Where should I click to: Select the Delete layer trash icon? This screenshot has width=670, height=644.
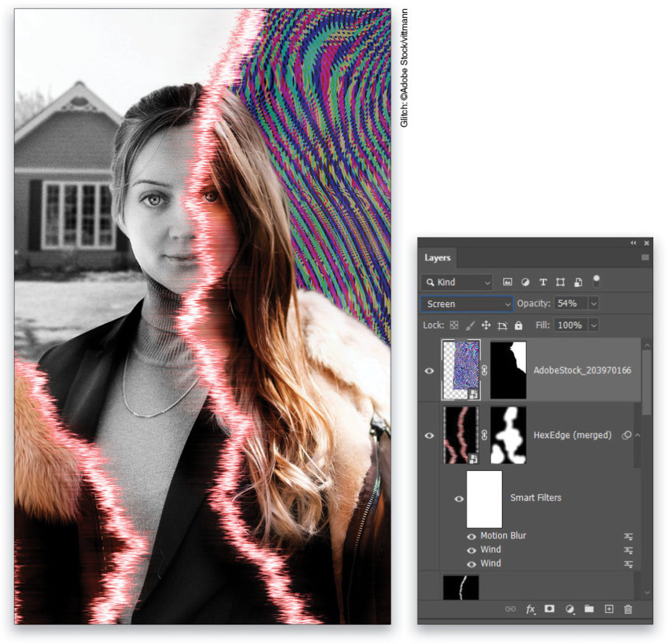[x=628, y=609]
